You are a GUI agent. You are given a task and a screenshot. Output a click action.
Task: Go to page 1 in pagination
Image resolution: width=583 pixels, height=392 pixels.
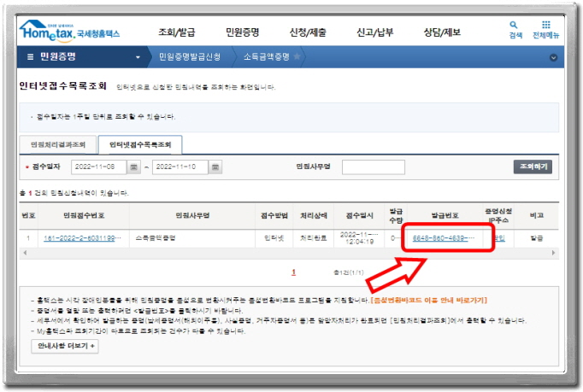point(293,272)
